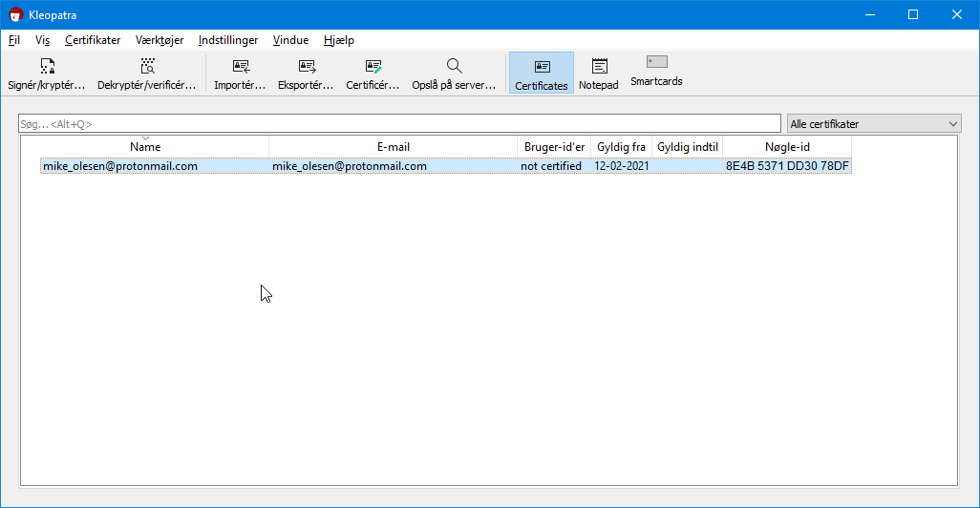The width and height of the screenshot is (980, 508).
Task: Focus the Søg search field
Action: pos(399,124)
